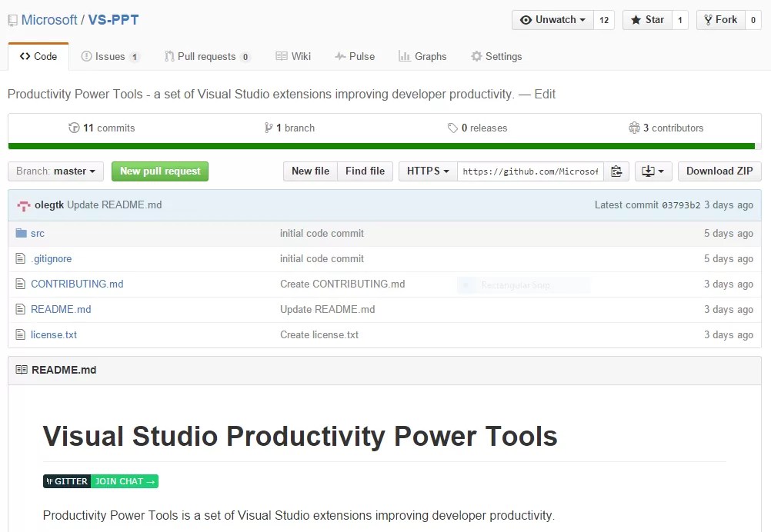
Task: Click inside the clone URL field
Action: point(529,171)
